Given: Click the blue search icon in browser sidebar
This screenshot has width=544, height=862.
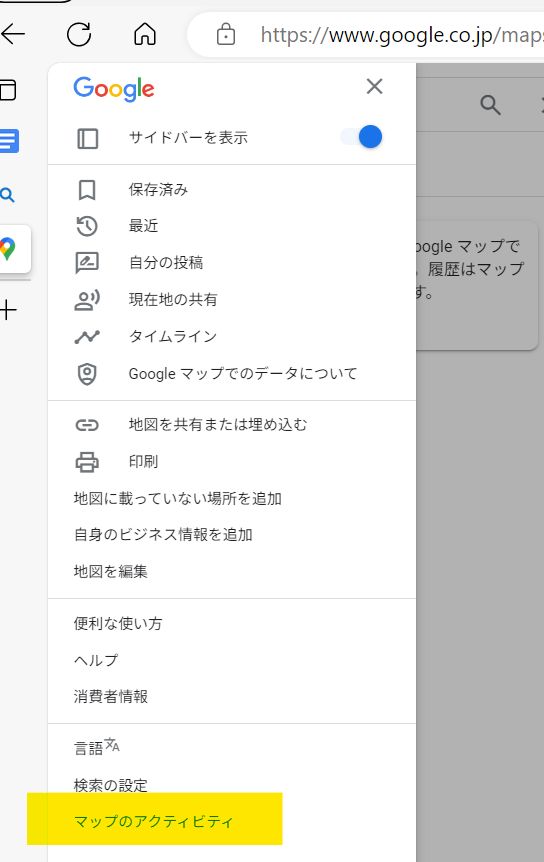Looking at the screenshot, I should point(7,195).
